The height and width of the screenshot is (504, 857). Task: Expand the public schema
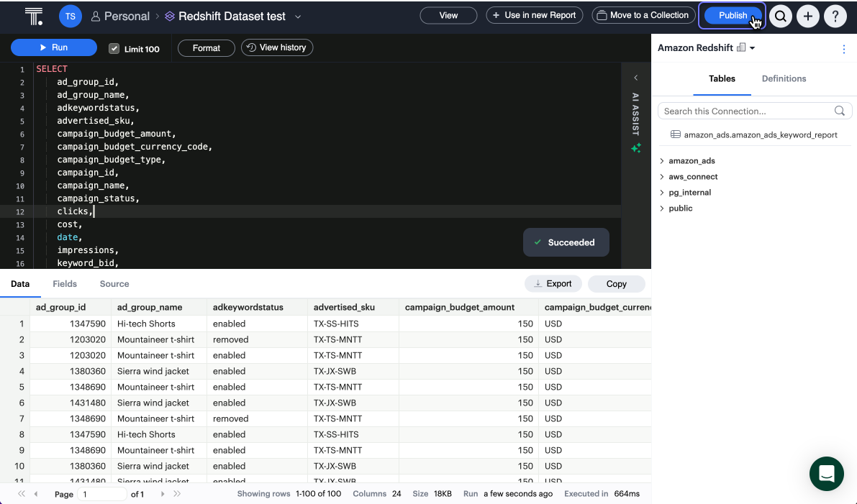click(x=662, y=208)
